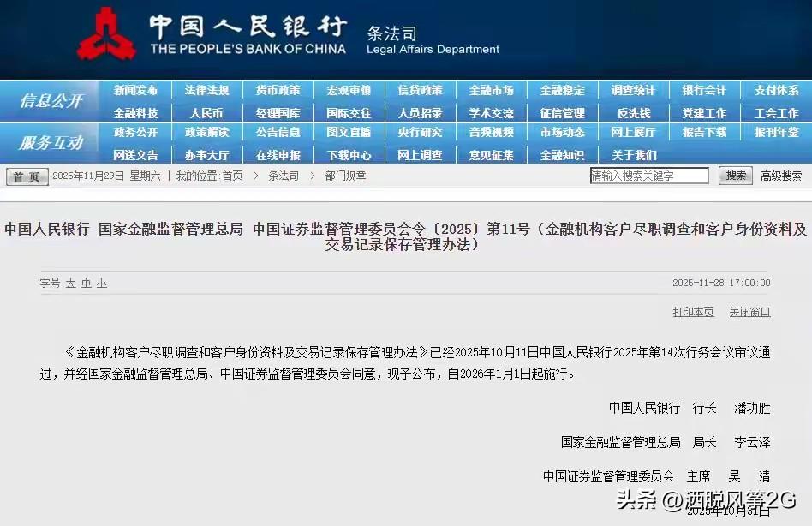The width and height of the screenshot is (812, 526).
Task: Click 打印本页 to print page
Action: coord(693,312)
